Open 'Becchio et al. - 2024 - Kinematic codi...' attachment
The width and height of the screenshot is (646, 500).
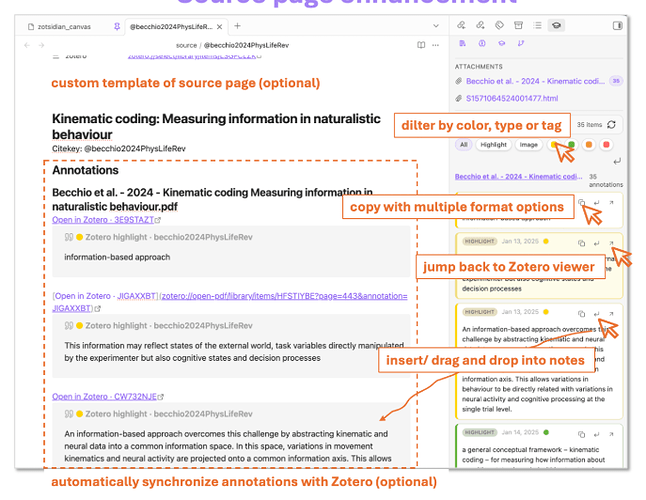click(535, 81)
